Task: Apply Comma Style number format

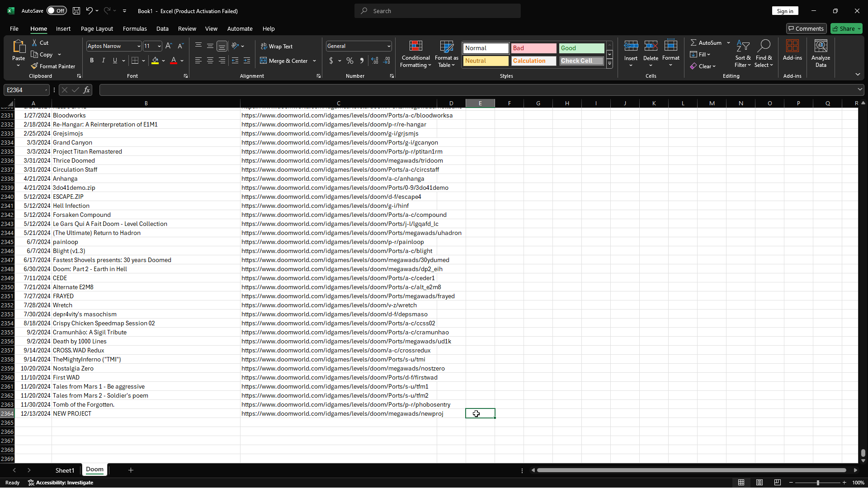Action: tap(362, 61)
